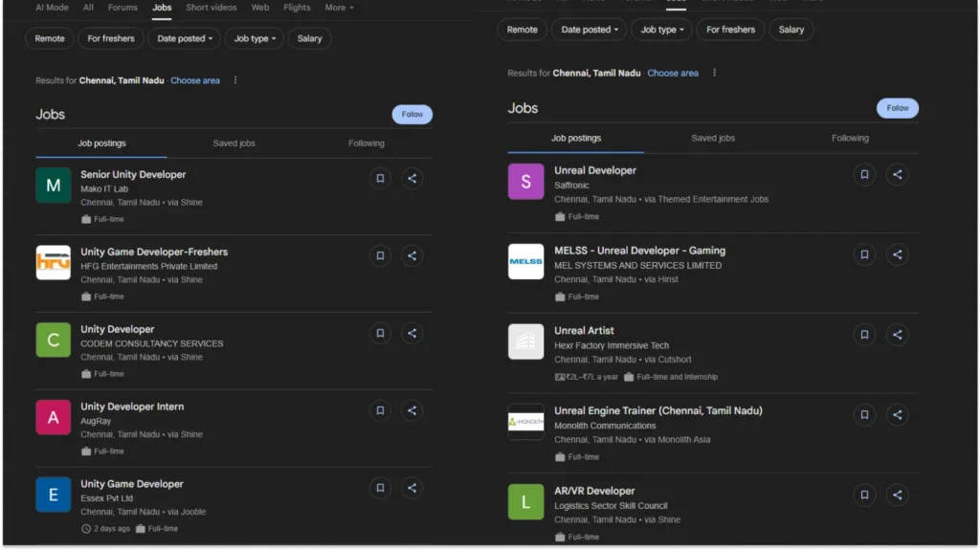Share the Saffronic Unreal Developer job
This screenshot has height=550, width=980.
[897, 175]
